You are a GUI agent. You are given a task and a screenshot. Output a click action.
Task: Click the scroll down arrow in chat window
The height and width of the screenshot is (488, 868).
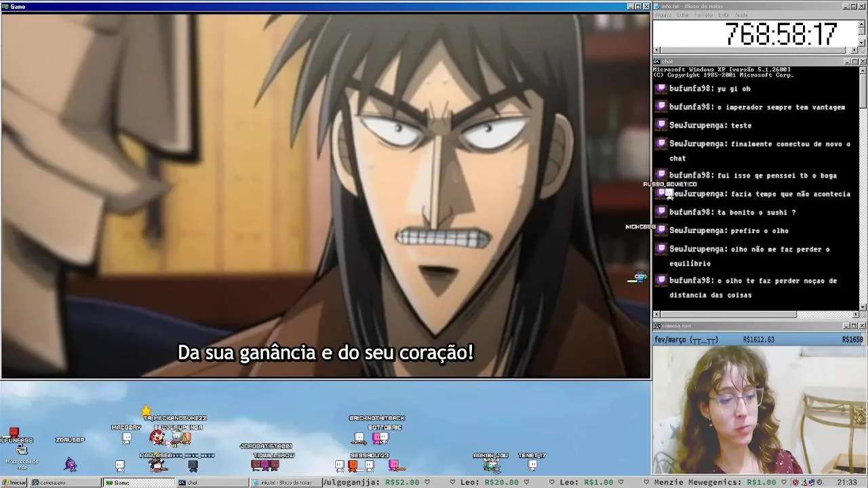[x=863, y=307]
